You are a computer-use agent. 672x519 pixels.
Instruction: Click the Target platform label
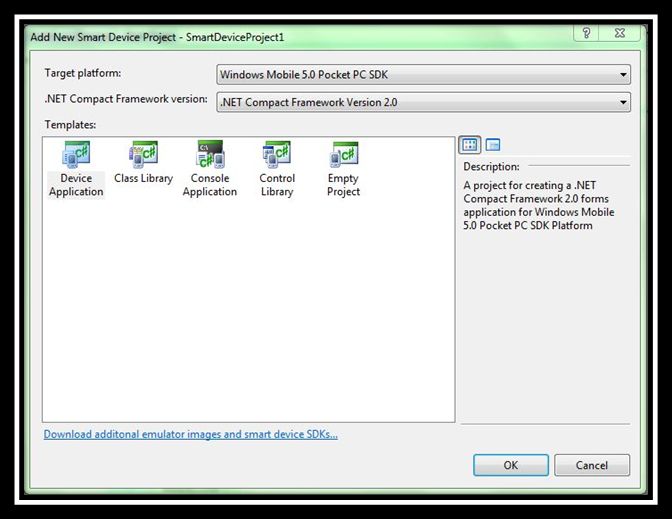click(83, 73)
